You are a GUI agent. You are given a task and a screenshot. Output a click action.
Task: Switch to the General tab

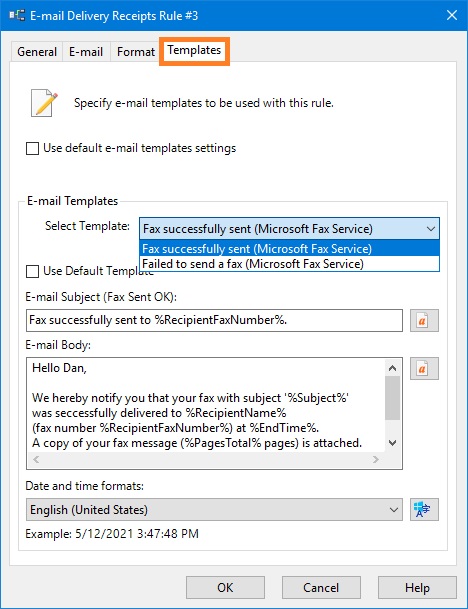click(37, 52)
